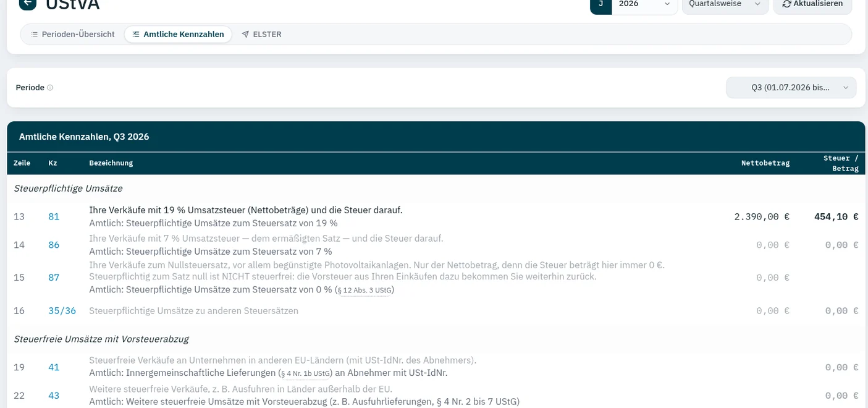Open Kennzahl 87 link
Viewport: 868px width, 408px height.
[54, 278]
